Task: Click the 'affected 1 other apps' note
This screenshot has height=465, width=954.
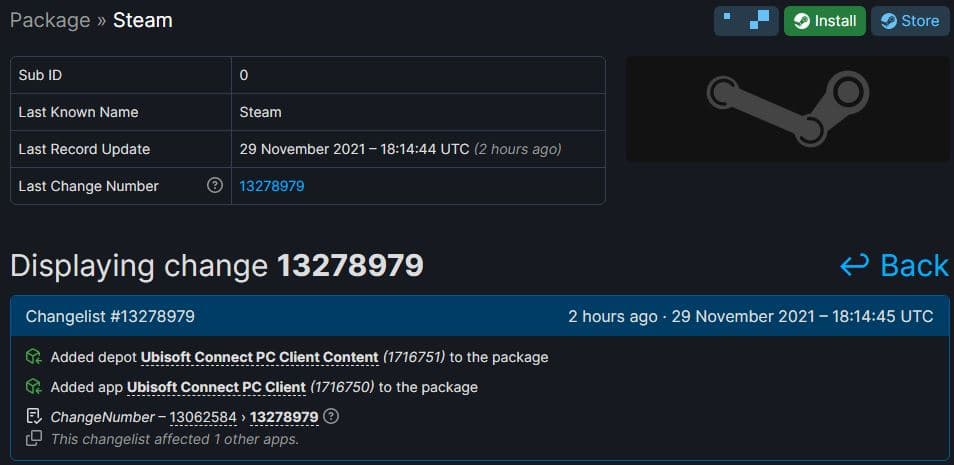Action: pos(175,438)
